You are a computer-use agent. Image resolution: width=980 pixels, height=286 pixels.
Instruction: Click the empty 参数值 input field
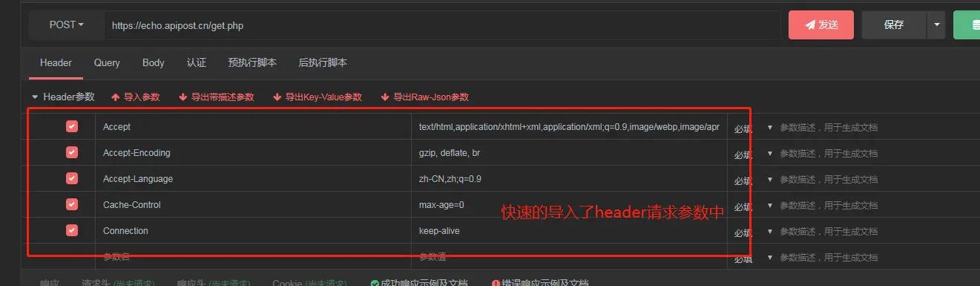click(x=569, y=257)
